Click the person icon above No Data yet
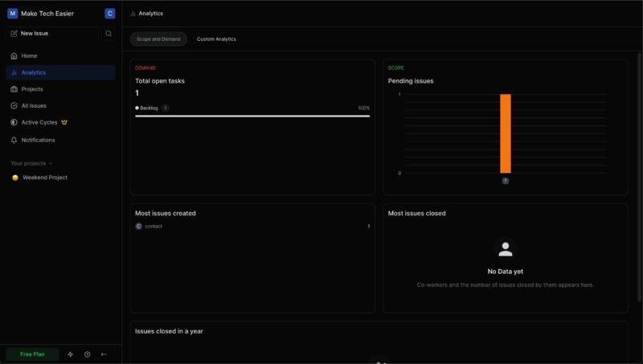The width and height of the screenshot is (643, 364). [506, 249]
